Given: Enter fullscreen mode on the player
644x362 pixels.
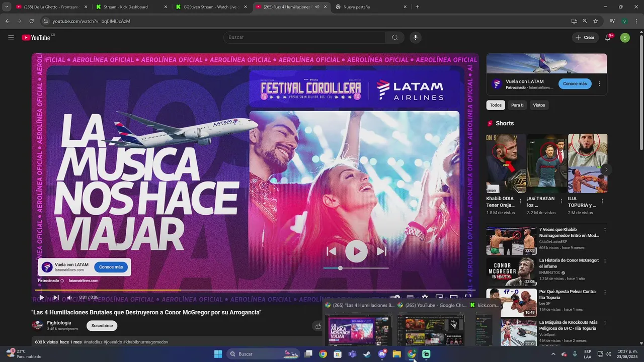Looking at the screenshot, I should pos(468,298).
